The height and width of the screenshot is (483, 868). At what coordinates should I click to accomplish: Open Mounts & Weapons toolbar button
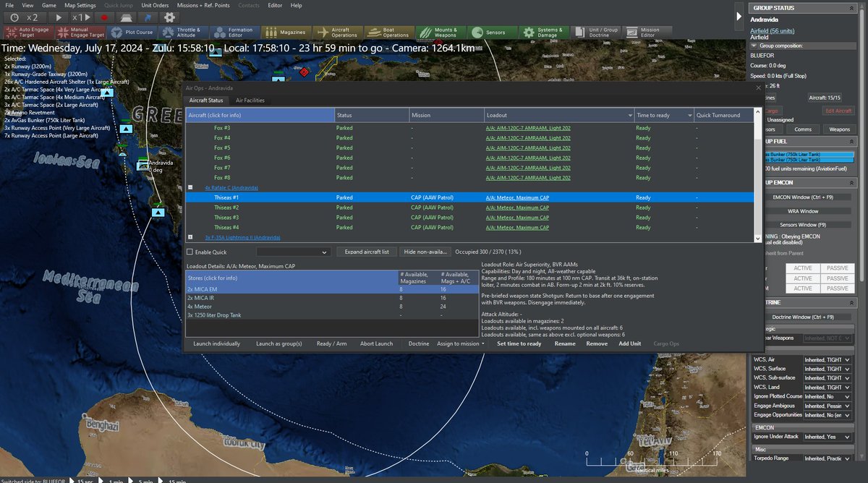439,32
